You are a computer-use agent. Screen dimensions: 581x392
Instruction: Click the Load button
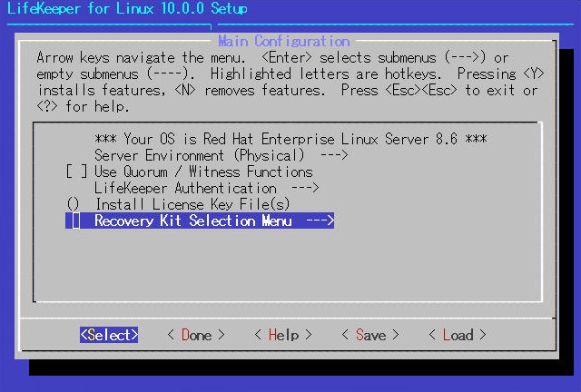pyautogui.click(x=458, y=335)
